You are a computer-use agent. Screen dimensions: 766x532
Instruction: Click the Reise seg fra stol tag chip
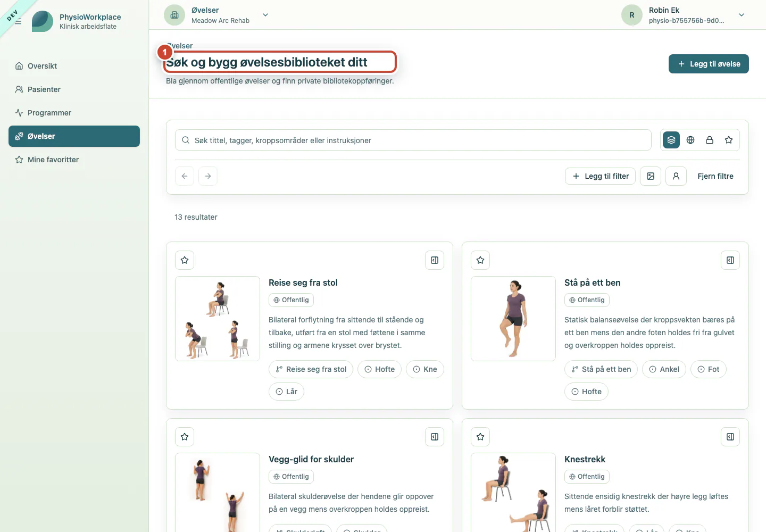click(x=311, y=369)
